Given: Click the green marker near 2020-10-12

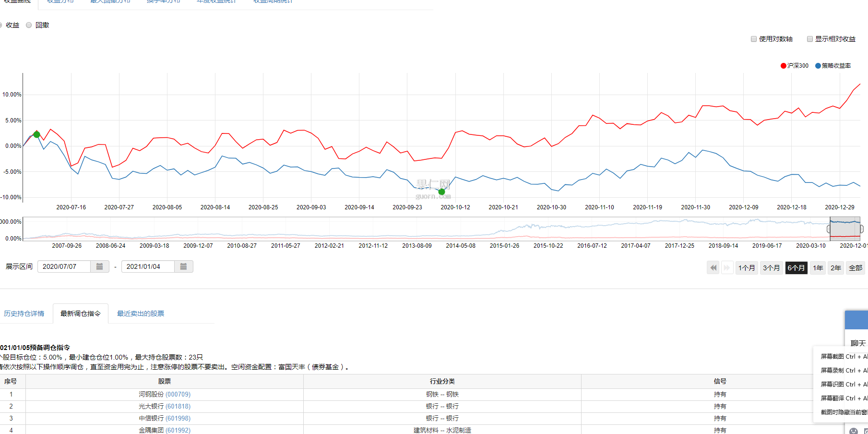Looking at the screenshot, I should click(x=441, y=192).
